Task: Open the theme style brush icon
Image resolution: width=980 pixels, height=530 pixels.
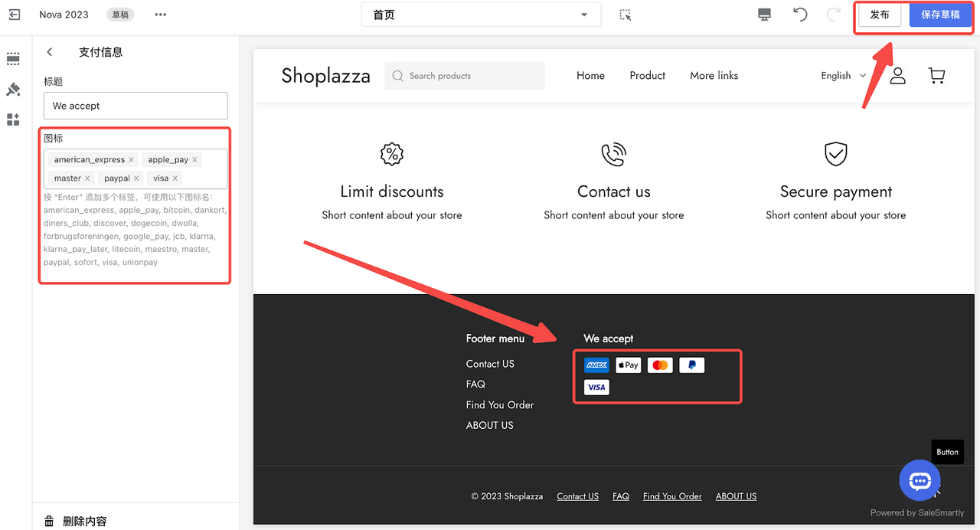Action: [x=13, y=90]
